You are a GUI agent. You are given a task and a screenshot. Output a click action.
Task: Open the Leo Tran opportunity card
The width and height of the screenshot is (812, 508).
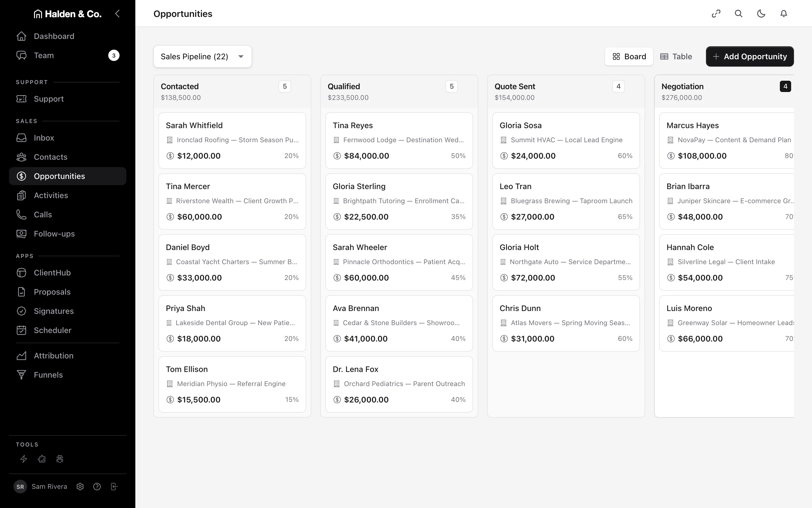(x=566, y=202)
